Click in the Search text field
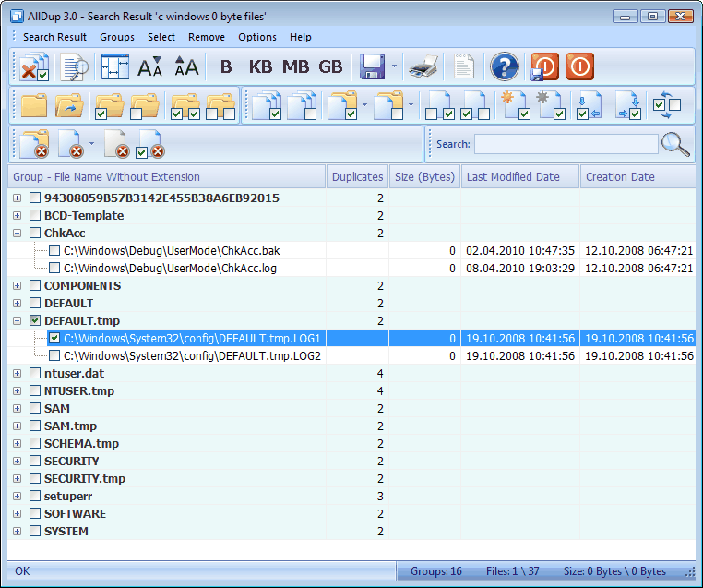703x588 pixels. 566,144
